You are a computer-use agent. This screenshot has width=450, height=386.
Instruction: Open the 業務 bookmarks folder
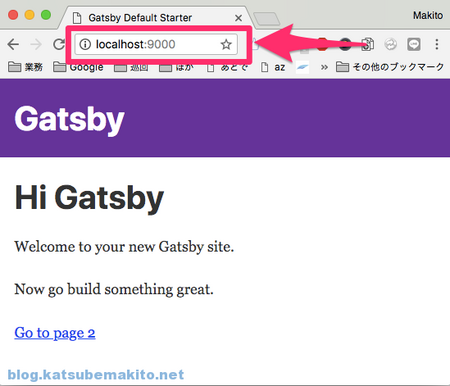point(25,67)
